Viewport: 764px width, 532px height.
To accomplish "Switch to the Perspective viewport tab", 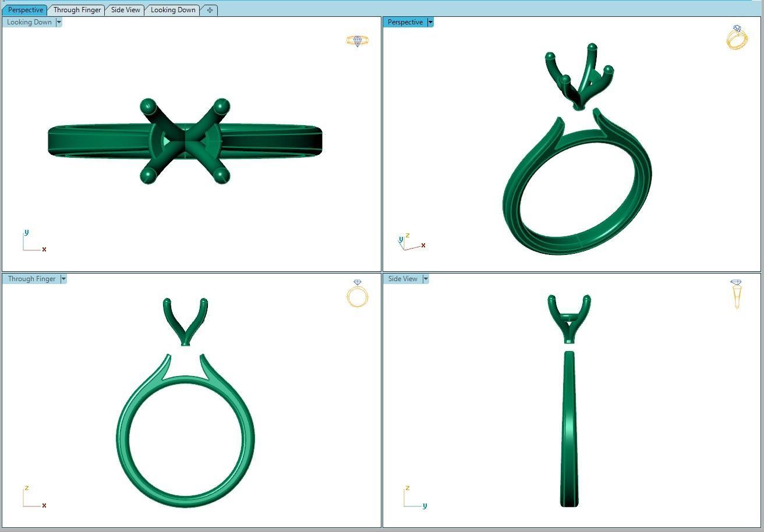I will pos(26,10).
